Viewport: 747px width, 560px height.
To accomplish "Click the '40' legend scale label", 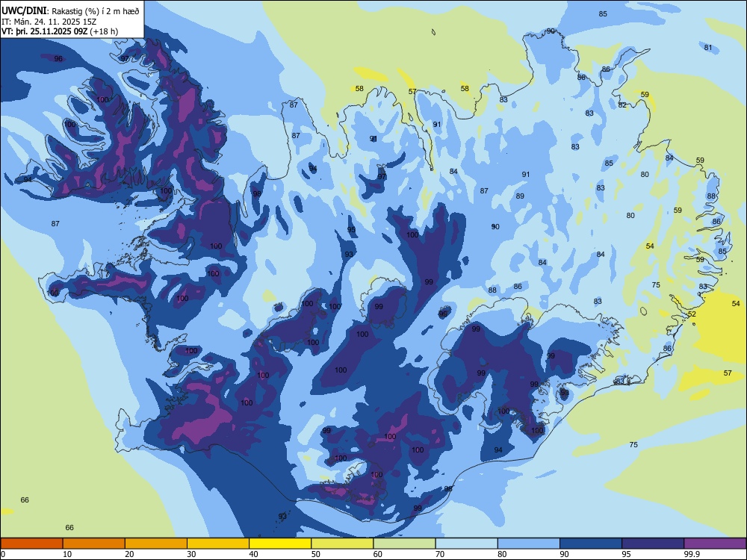I will 253,554.
